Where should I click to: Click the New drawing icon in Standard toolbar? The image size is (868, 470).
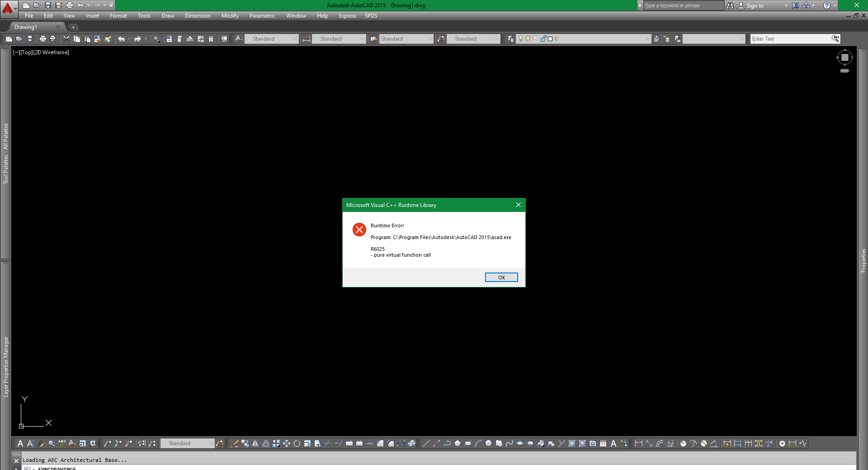pyautogui.click(x=9, y=39)
